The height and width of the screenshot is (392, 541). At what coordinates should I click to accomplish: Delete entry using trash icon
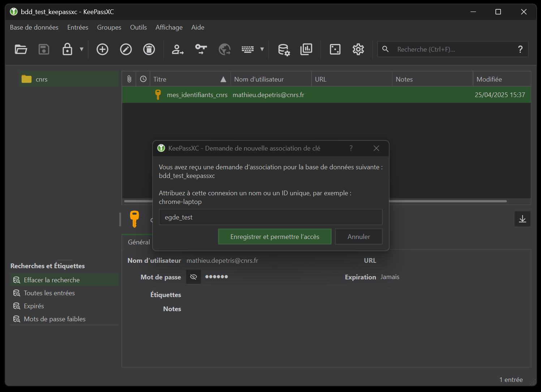pos(149,49)
